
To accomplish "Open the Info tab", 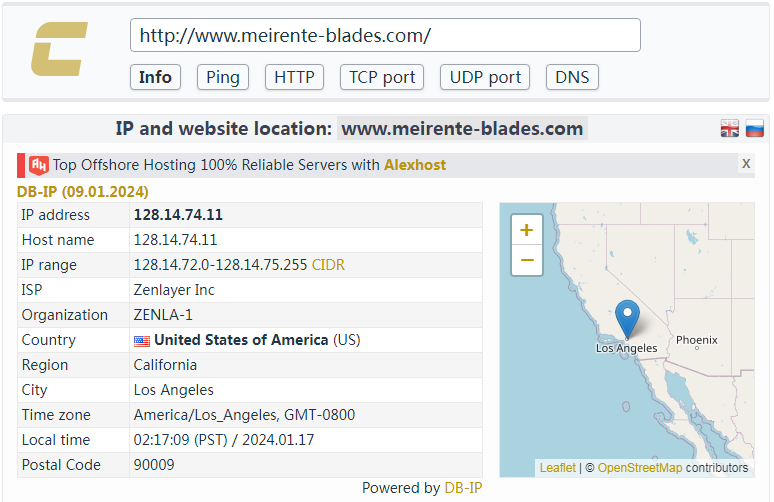I will 155,77.
